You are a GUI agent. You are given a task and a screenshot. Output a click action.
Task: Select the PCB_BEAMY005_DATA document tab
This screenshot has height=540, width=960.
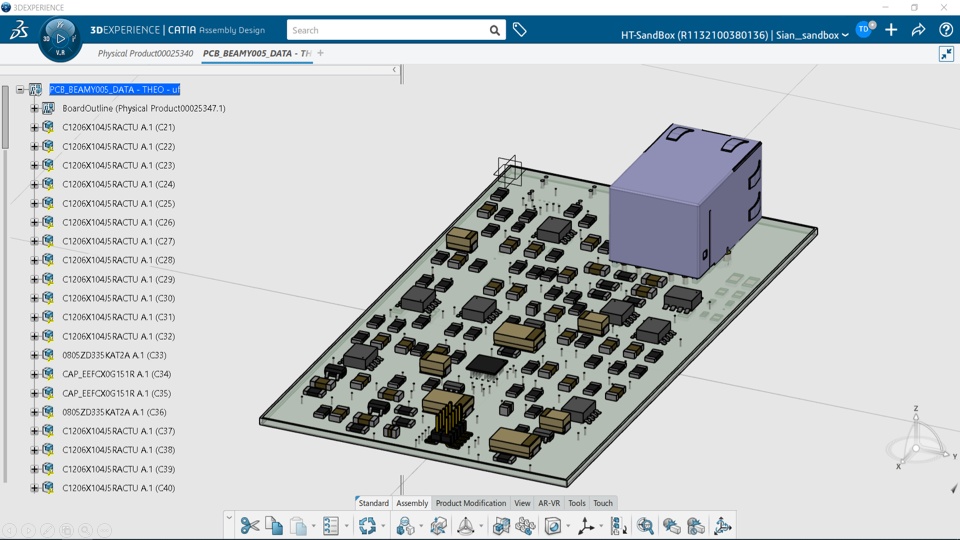[x=257, y=53]
